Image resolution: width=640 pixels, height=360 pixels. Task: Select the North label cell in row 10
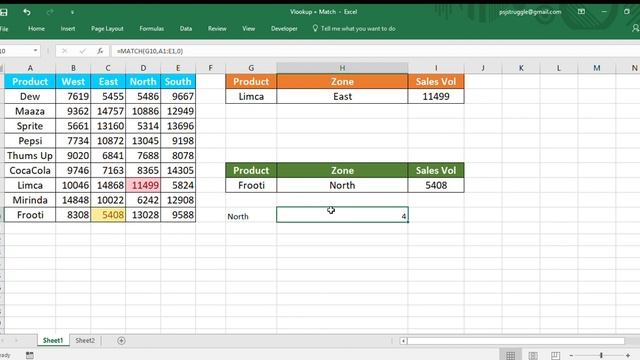pos(251,215)
